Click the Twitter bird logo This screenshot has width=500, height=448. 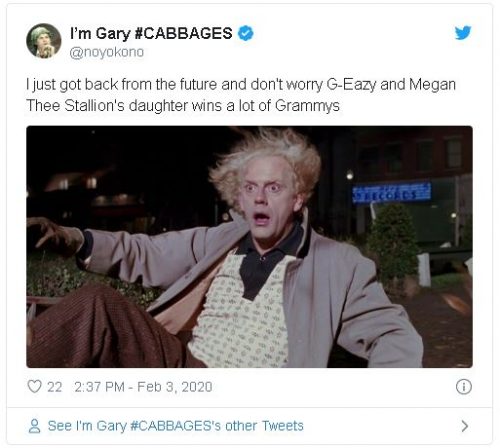coord(463,33)
